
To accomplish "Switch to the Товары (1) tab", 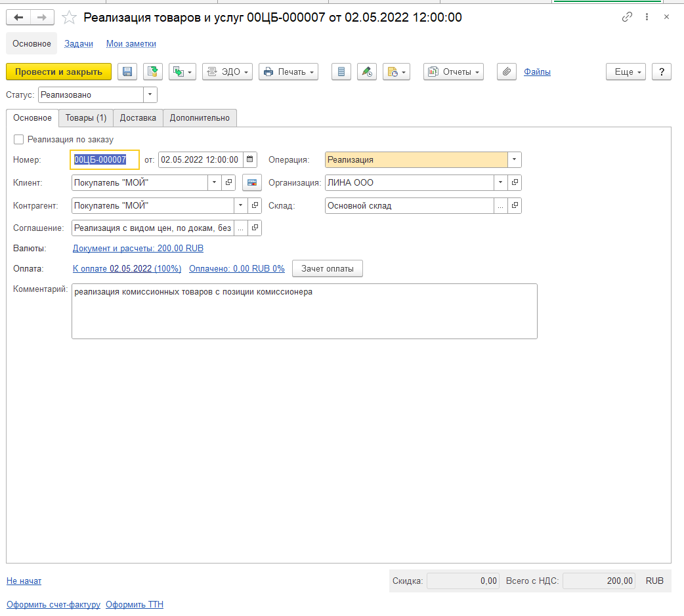I will (x=86, y=118).
